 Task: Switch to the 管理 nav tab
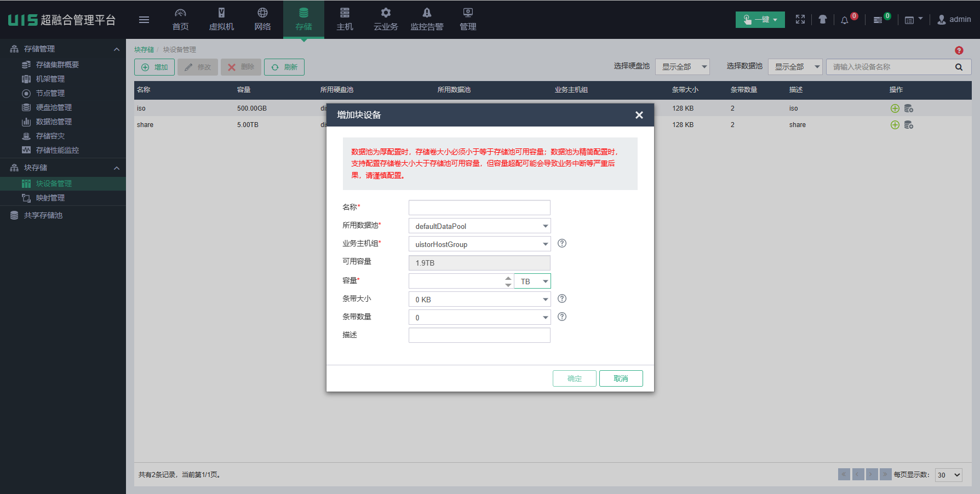coord(468,20)
